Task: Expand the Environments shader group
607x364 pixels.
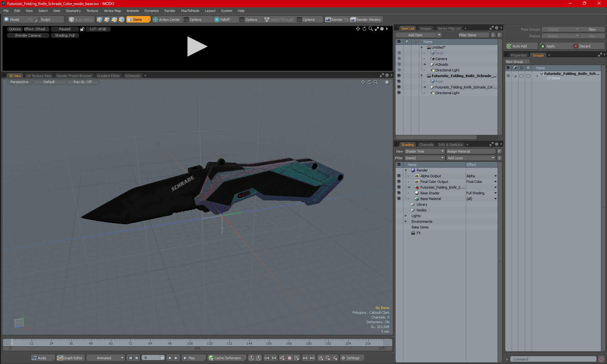Action: click(x=406, y=221)
